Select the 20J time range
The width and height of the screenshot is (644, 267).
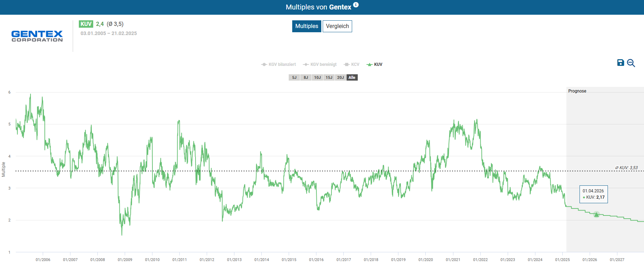[x=341, y=77]
